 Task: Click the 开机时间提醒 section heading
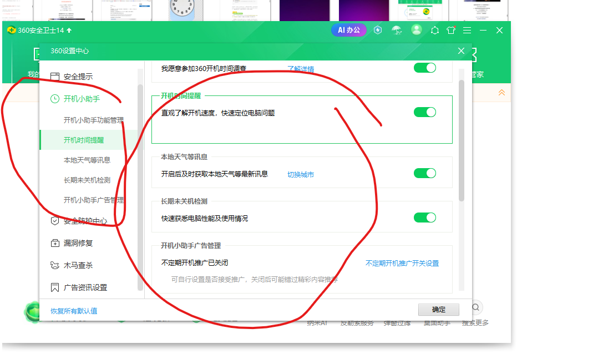coord(181,96)
